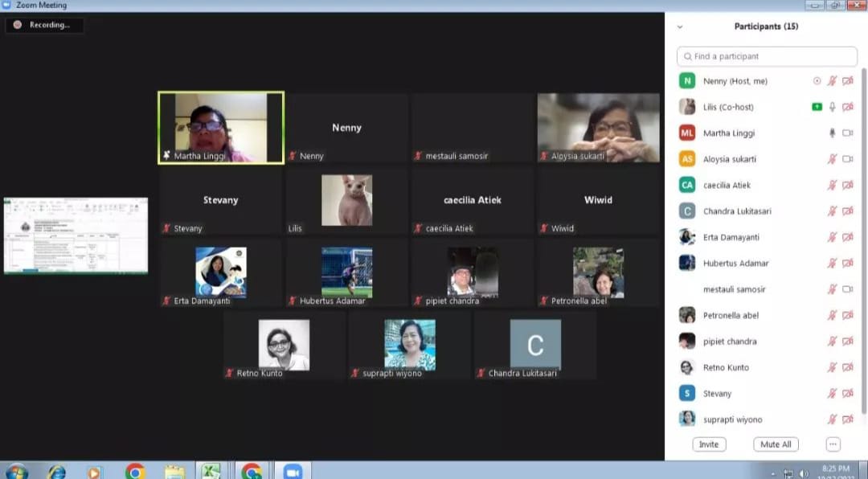
Task: Click the muted microphone icon for Nenny
Action: [832, 81]
